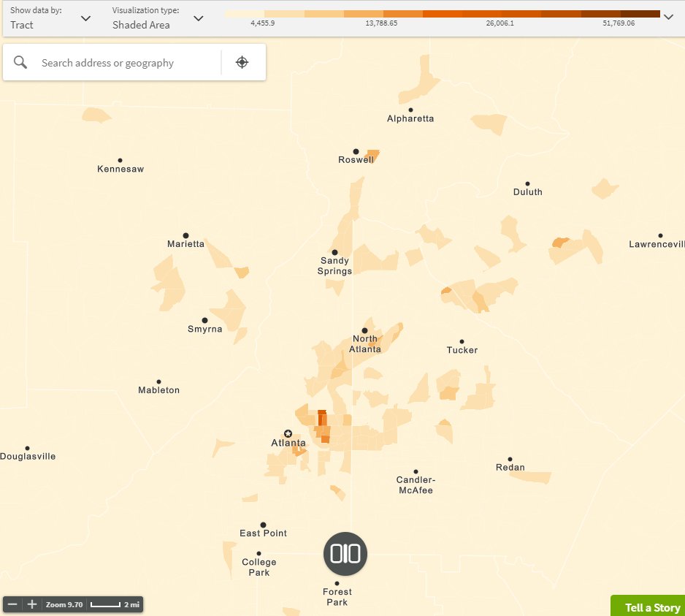The width and height of the screenshot is (685, 616).
Task: Click the Kennesaw map label
Action: click(120, 169)
